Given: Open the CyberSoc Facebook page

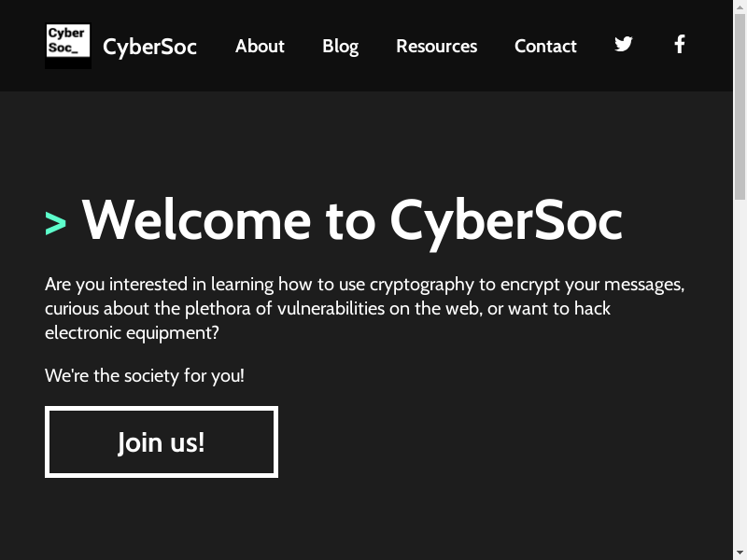Looking at the screenshot, I should coord(680,44).
